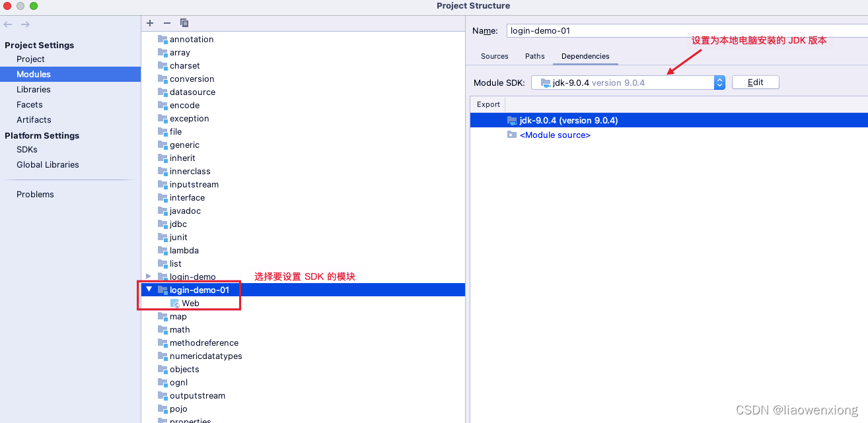Click the encode module folder icon
Image resolution: width=868 pixels, height=423 pixels.
pyautogui.click(x=163, y=106)
